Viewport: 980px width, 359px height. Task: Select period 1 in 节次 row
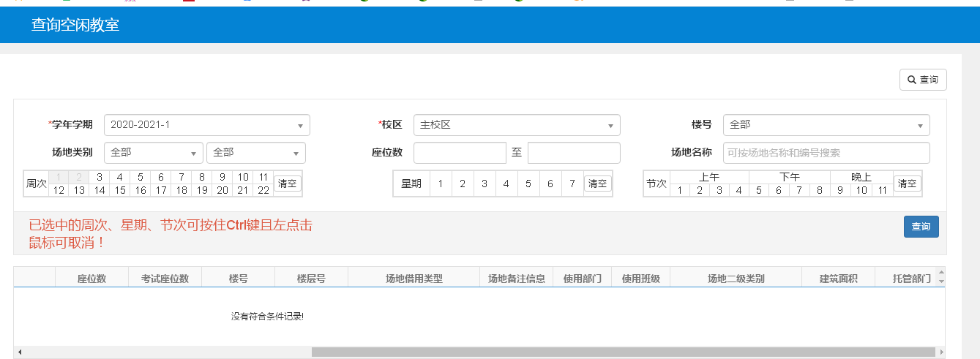tap(680, 190)
